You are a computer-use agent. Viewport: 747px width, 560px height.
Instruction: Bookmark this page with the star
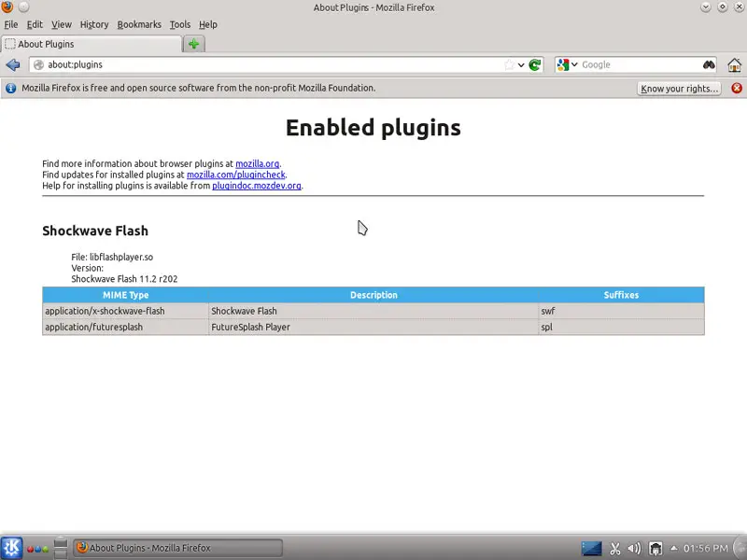click(509, 64)
